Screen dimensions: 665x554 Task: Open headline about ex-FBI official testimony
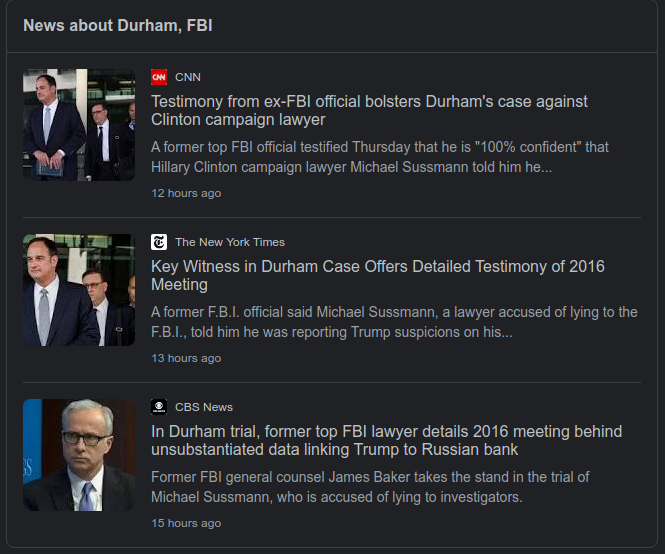(x=369, y=111)
